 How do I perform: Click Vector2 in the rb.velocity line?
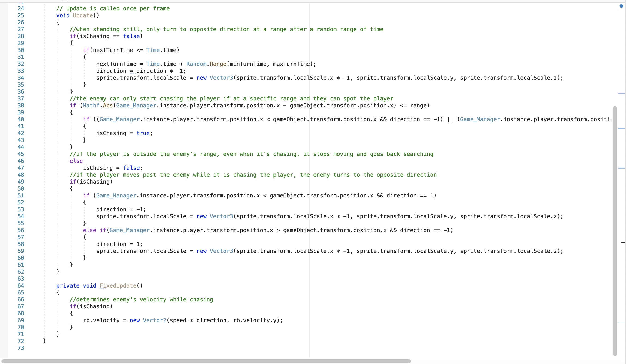click(x=154, y=320)
